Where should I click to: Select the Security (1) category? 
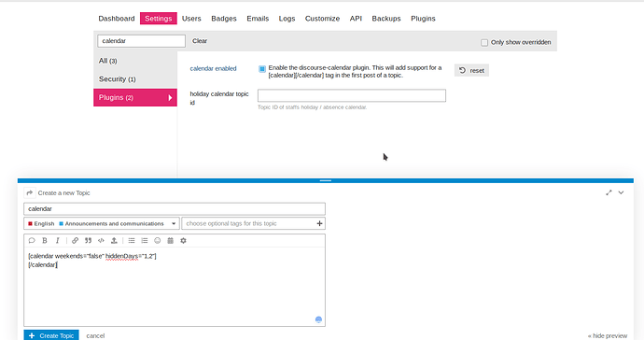point(135,79)
